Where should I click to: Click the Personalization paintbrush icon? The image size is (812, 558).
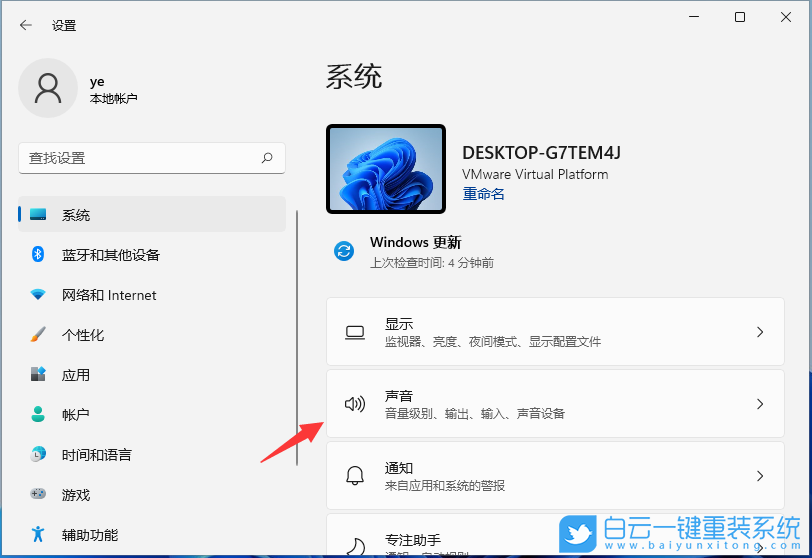(x=38, y=334)
